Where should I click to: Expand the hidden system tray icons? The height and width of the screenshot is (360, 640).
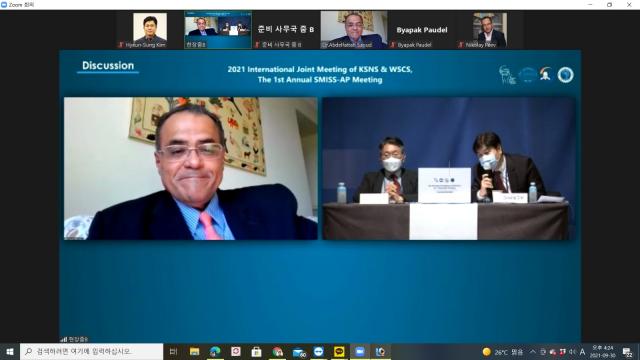[x=533, y=351]
